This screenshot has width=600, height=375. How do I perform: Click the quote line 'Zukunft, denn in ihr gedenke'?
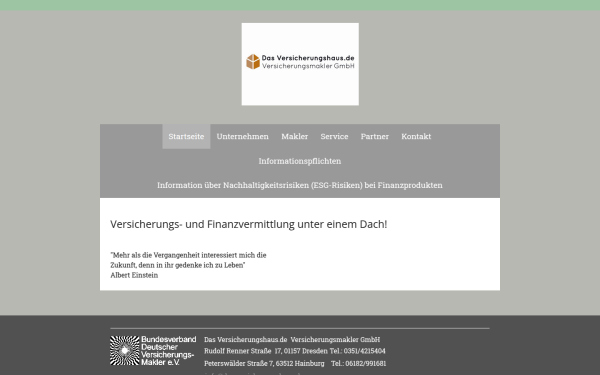[x=178, y=265]
